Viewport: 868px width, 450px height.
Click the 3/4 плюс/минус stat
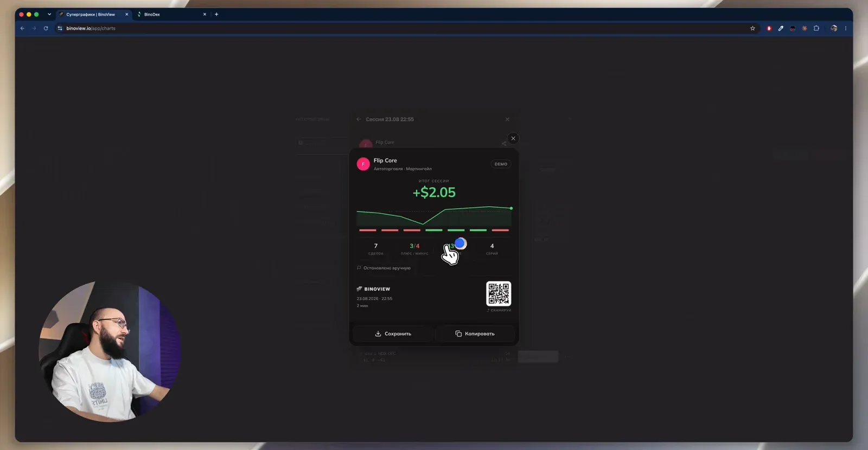[x=414, y=249]
